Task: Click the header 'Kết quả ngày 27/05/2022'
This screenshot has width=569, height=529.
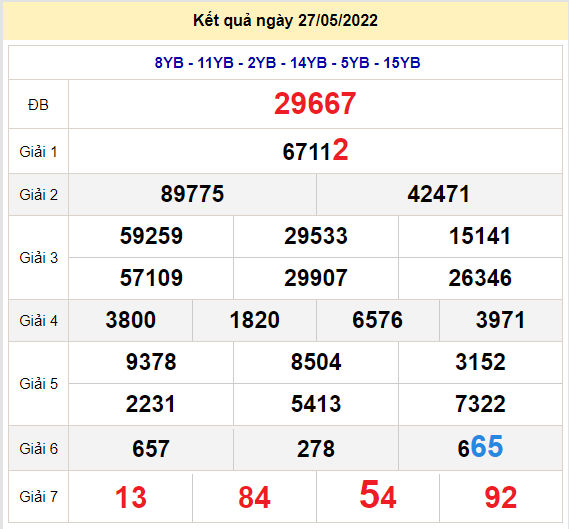Action: pyautogui.click(x=285, y=20)
